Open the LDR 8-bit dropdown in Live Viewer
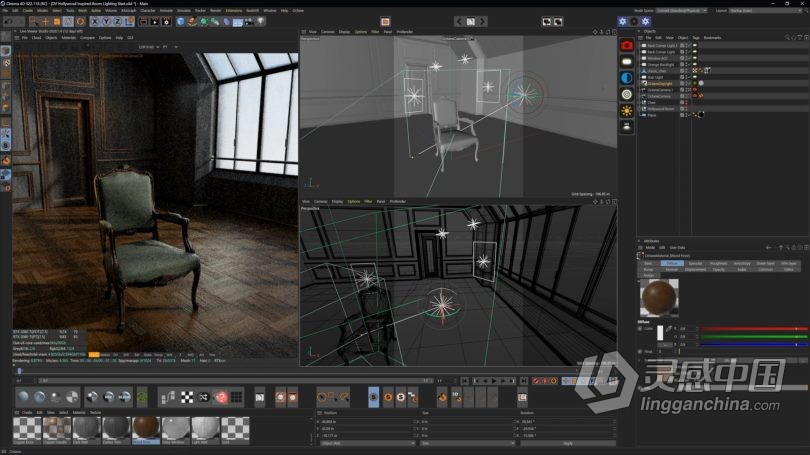This screenshot has height=455, width=810. click(x=149, y=47)
